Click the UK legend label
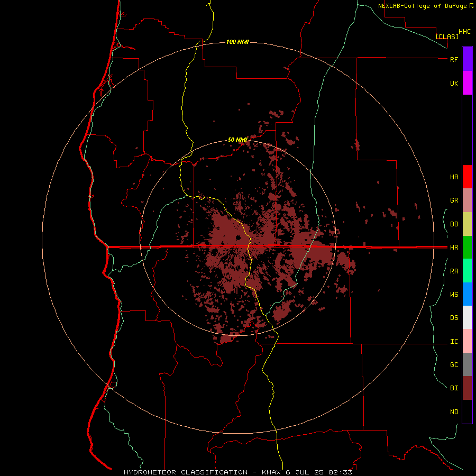The image size is (476, 476). pos(454,83)
